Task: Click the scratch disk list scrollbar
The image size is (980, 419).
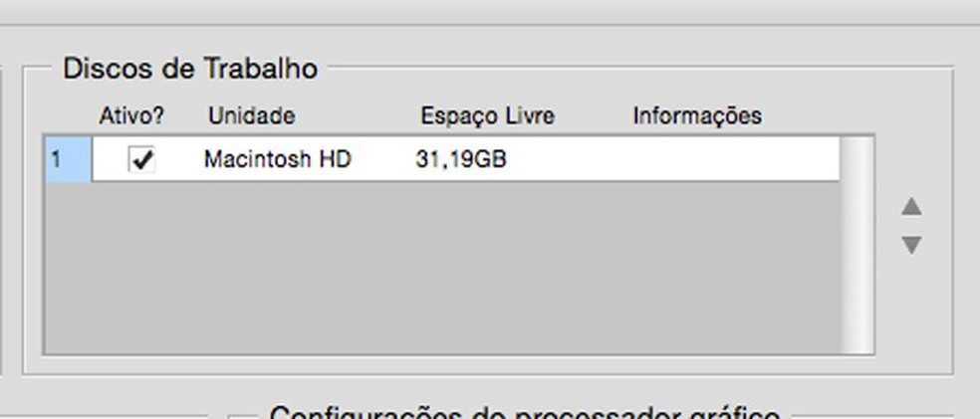Action: 856,245
